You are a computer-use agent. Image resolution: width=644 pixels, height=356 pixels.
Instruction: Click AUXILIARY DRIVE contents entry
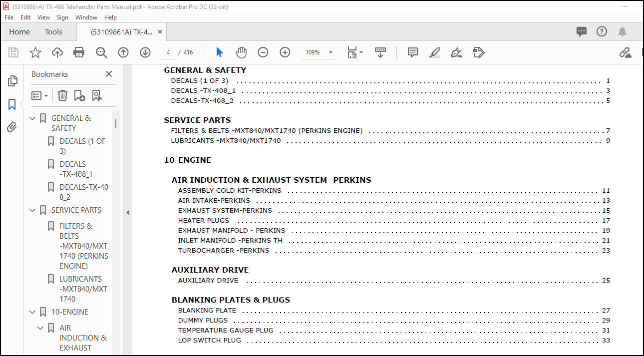click(208, 281)
